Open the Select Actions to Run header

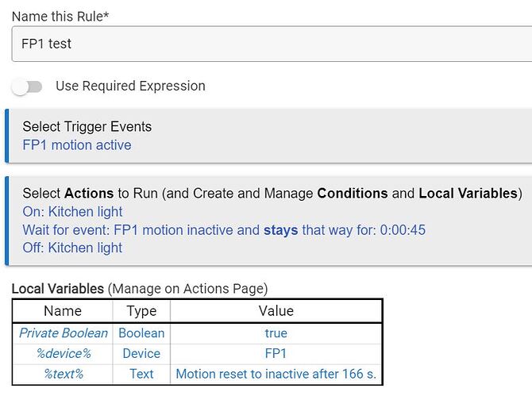[272, 194]
